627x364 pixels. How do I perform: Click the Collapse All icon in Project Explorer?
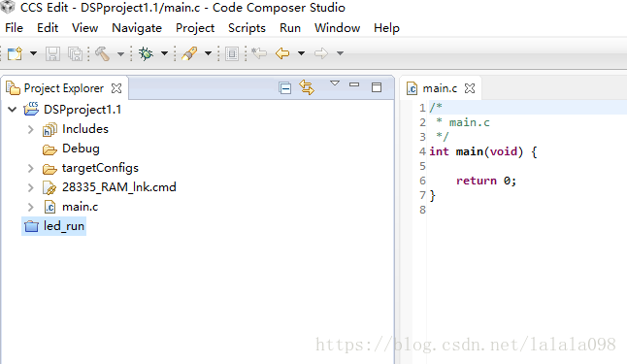pyautogui.click(x=285, y=88)
